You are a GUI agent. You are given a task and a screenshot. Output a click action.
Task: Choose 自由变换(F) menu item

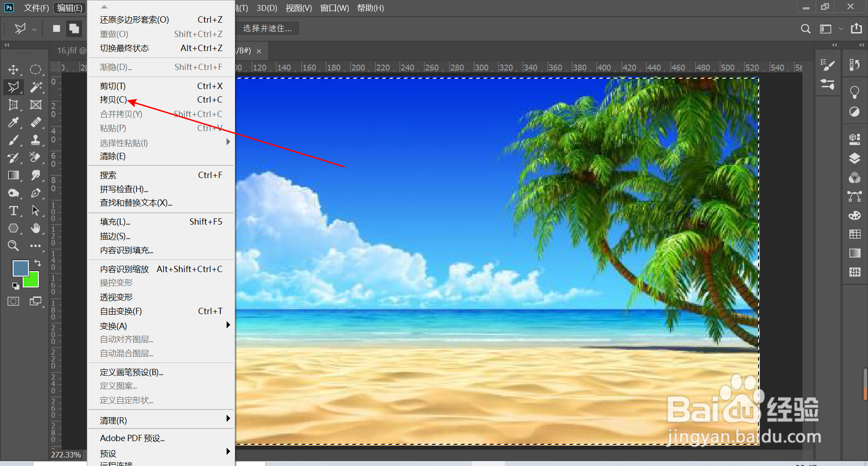[x=161, y=311]
